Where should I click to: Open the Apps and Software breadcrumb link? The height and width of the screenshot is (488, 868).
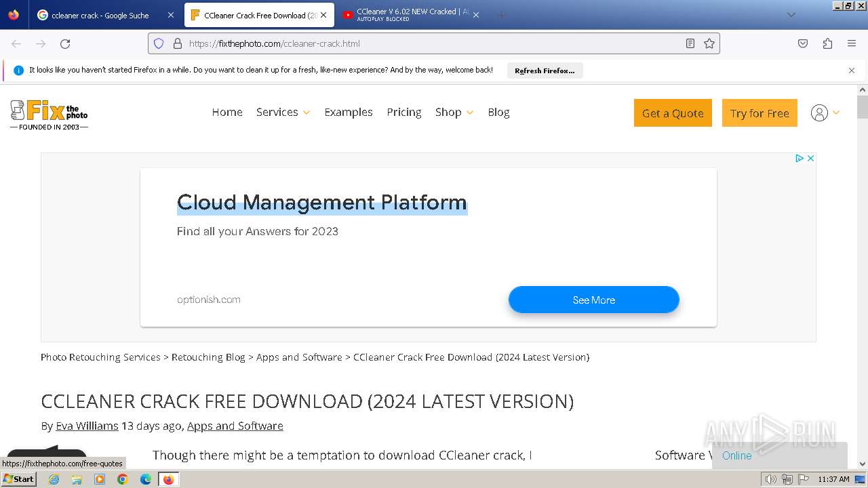299,357
